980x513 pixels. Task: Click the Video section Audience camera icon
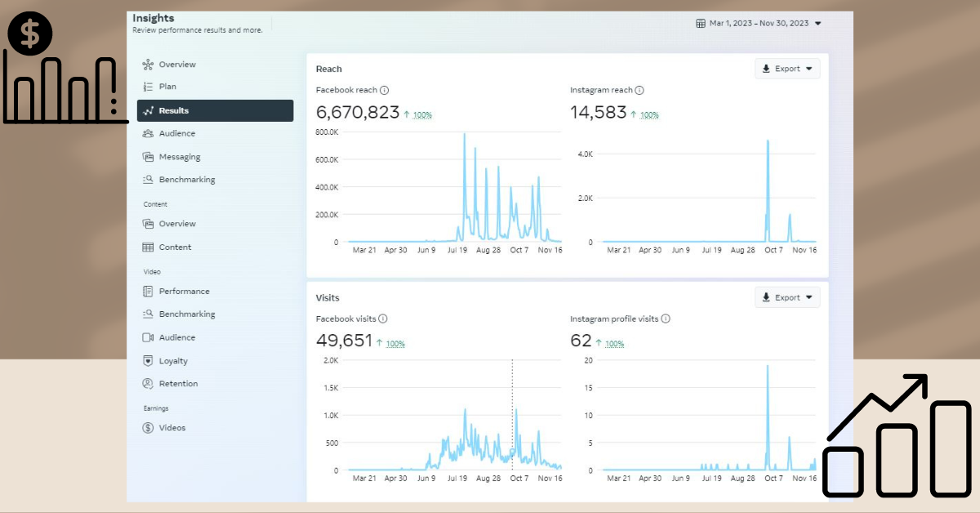pyautogui.click(x=148, y=337)
